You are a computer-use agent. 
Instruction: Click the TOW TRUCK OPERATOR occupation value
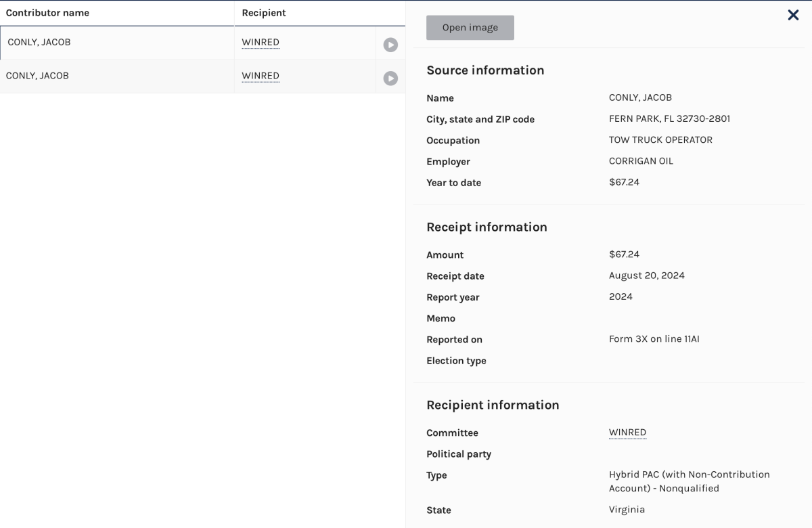pos(660,140)
